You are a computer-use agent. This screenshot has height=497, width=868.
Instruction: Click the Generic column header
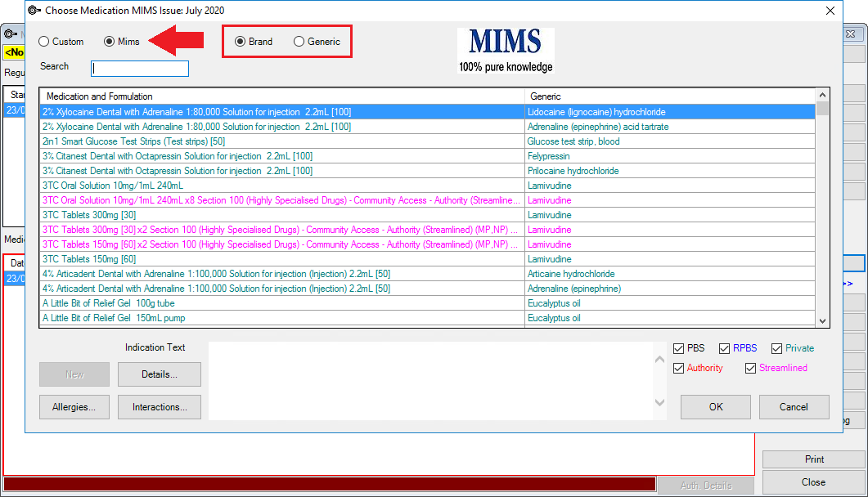(x=670, y=96)
